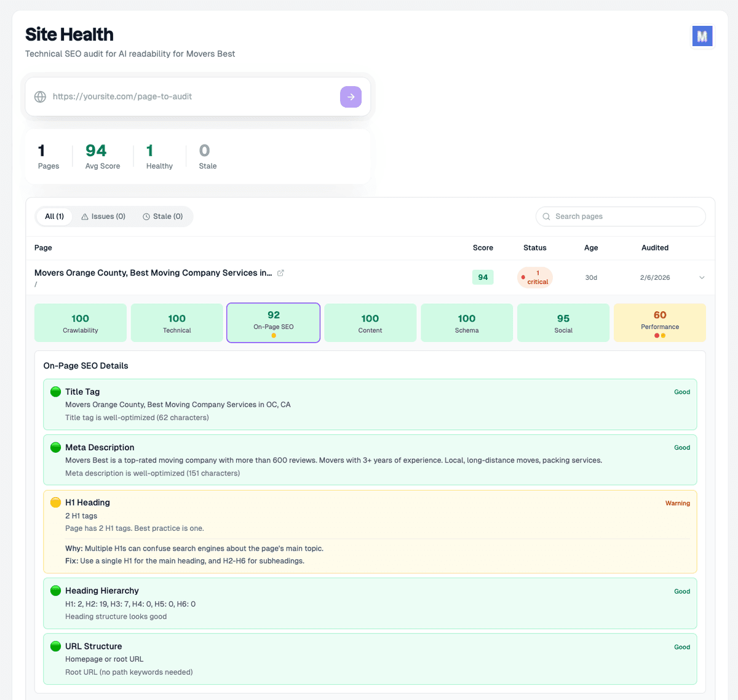Image resolution: width=738 pixels, height=700 pixels.
Task: Click the clock icon on the Stale tab
Action: click(146, 216)
